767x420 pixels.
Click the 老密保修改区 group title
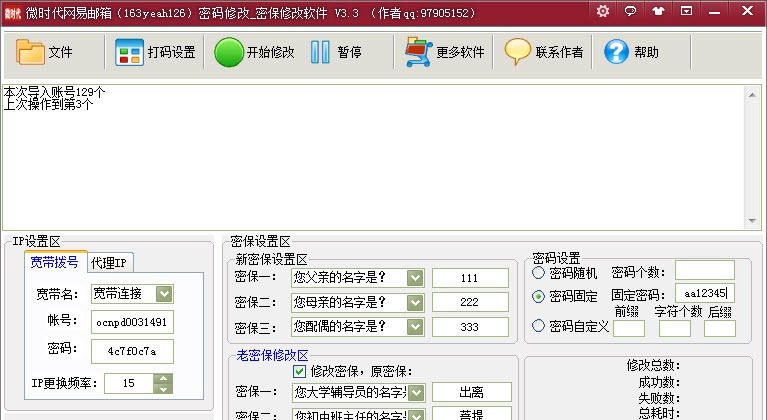point(272,355)
